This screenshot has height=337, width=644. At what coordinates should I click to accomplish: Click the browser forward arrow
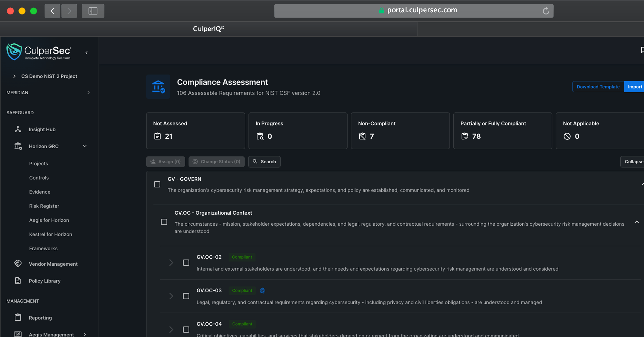(x=69, y=11)
